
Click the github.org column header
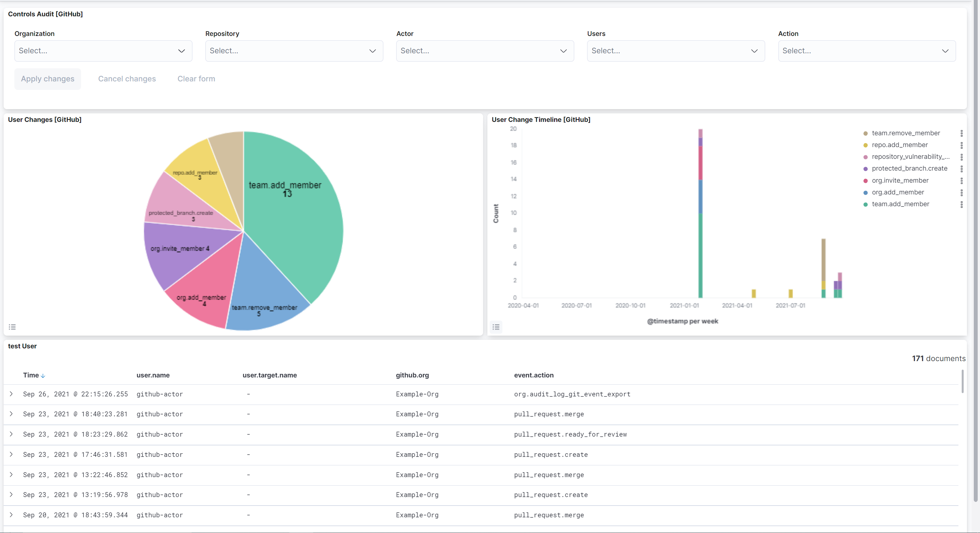tap(412, 375)
